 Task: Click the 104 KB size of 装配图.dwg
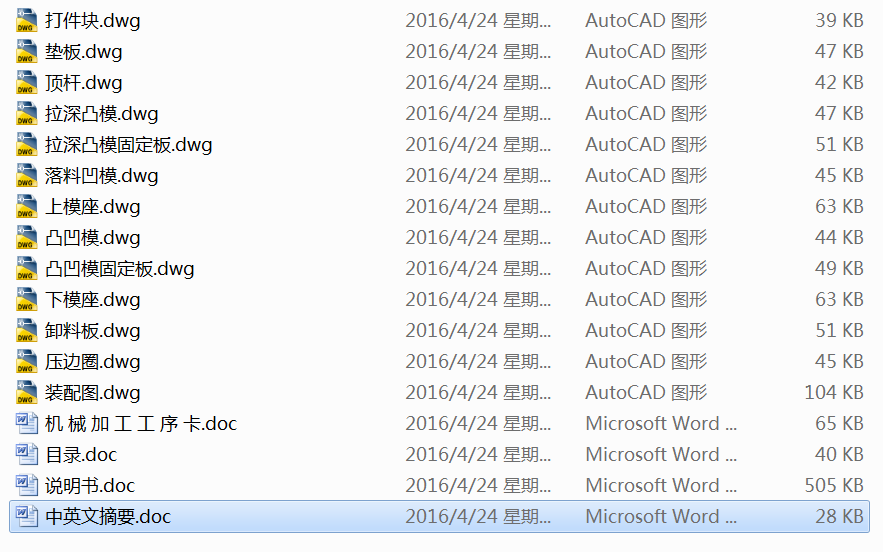click(x=834, y=392)
